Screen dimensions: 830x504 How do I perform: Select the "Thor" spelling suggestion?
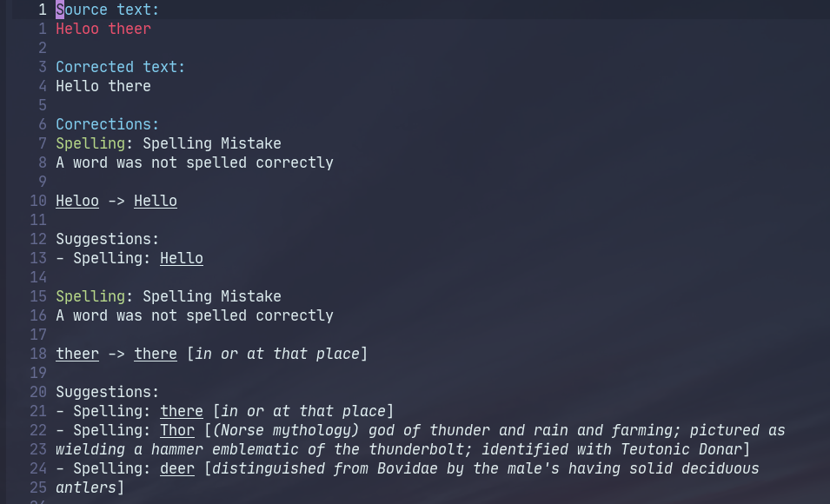pos(177,430)
